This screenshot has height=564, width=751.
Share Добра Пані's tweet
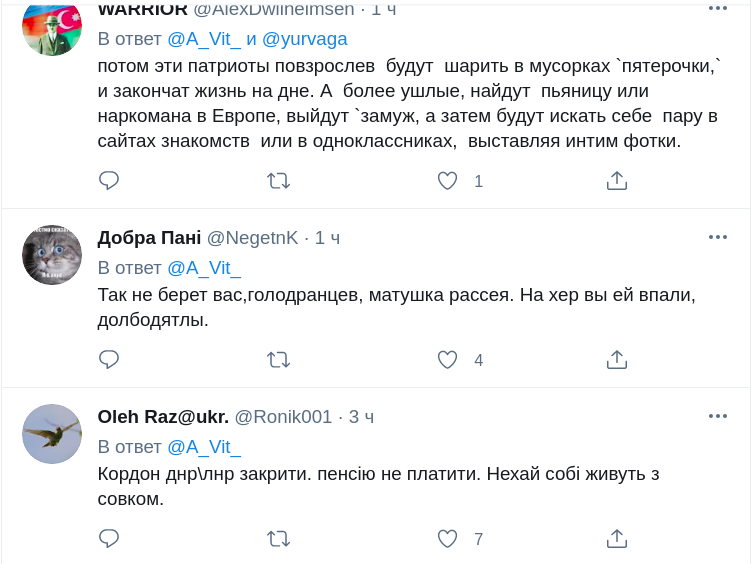617,360
